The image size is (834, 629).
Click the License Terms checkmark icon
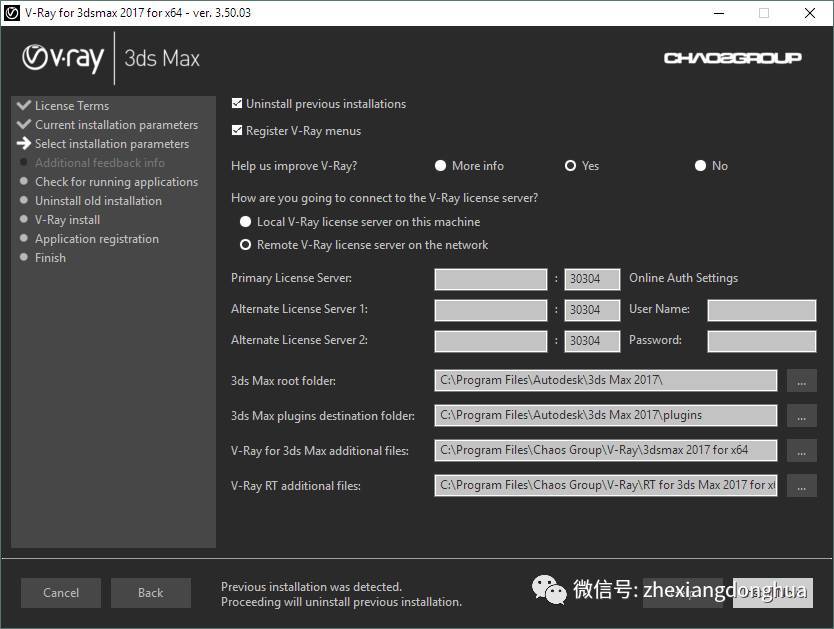pyautogui.click(x=24, y=105)
